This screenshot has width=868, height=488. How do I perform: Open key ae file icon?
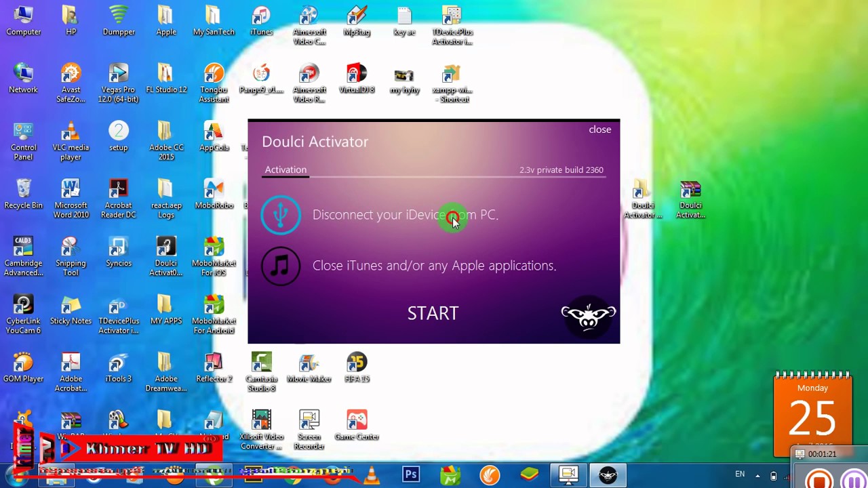(404, 20)
